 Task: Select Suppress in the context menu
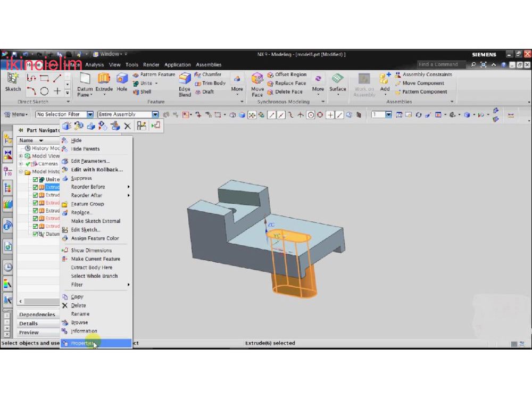(96, 178)
